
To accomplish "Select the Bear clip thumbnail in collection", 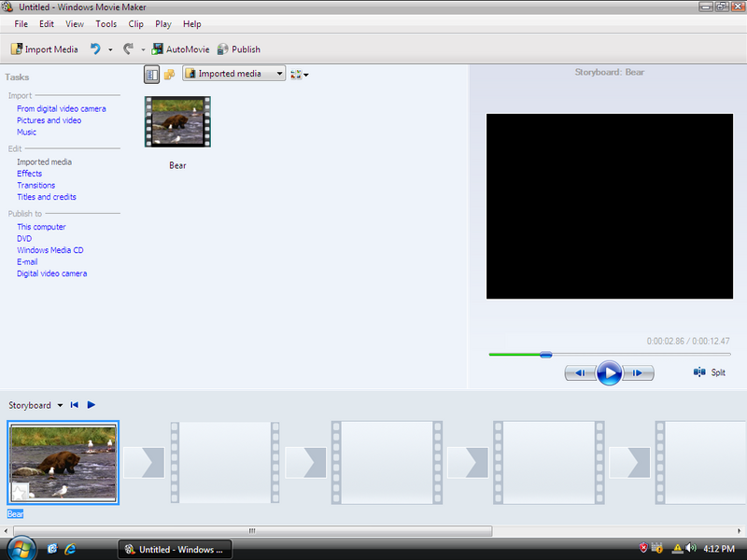I will [x=177, y=122].
